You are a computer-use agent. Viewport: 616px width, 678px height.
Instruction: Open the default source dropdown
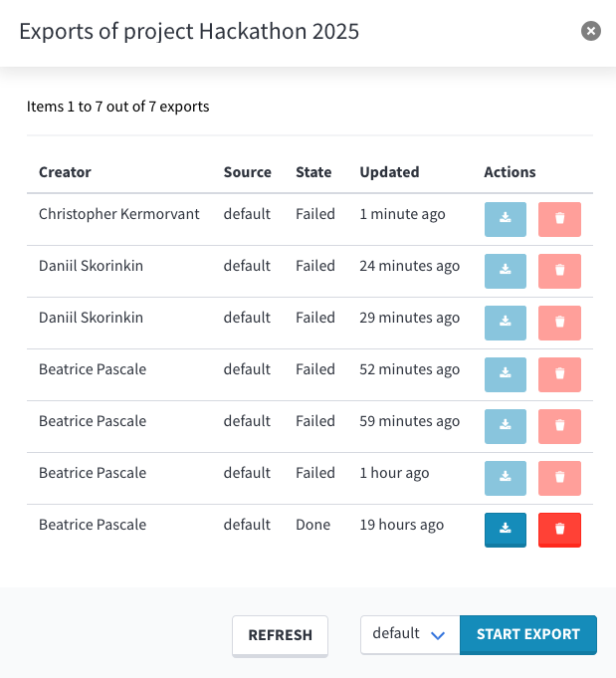(x=409, y=634)
